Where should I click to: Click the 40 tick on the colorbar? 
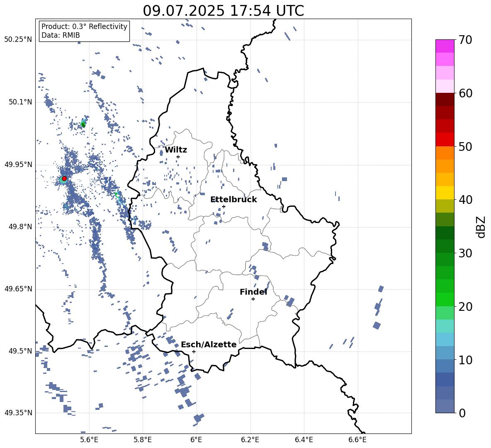[465, 200]
